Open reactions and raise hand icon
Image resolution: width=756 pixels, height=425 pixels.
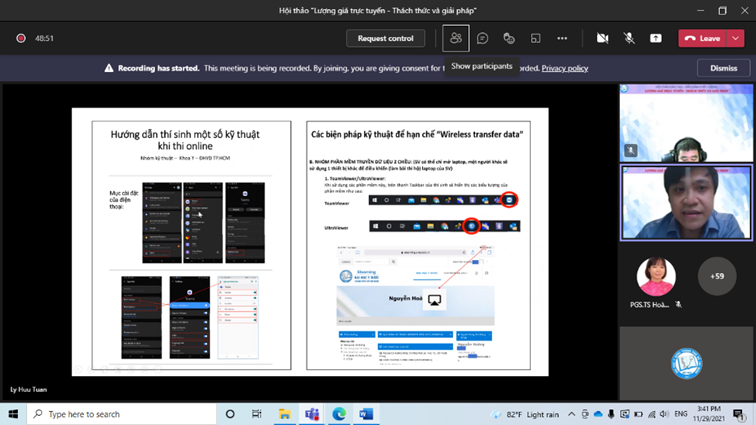(x=509, y=38)
